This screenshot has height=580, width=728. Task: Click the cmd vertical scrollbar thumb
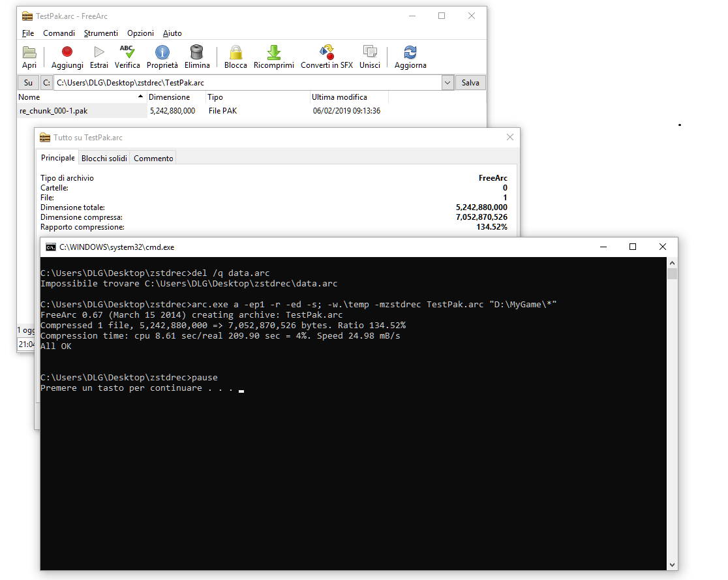point(672,273)
